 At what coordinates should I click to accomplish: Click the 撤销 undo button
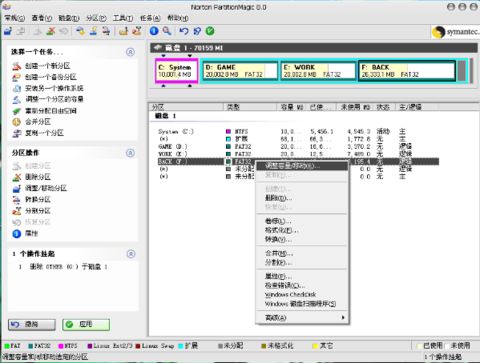32,324
